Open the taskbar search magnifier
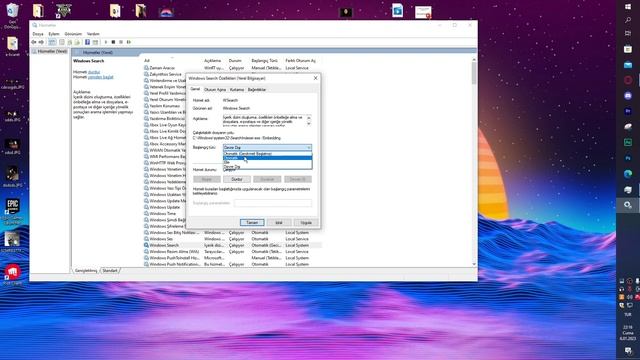This screenshot has width=640, height=360. coord(628,20)
